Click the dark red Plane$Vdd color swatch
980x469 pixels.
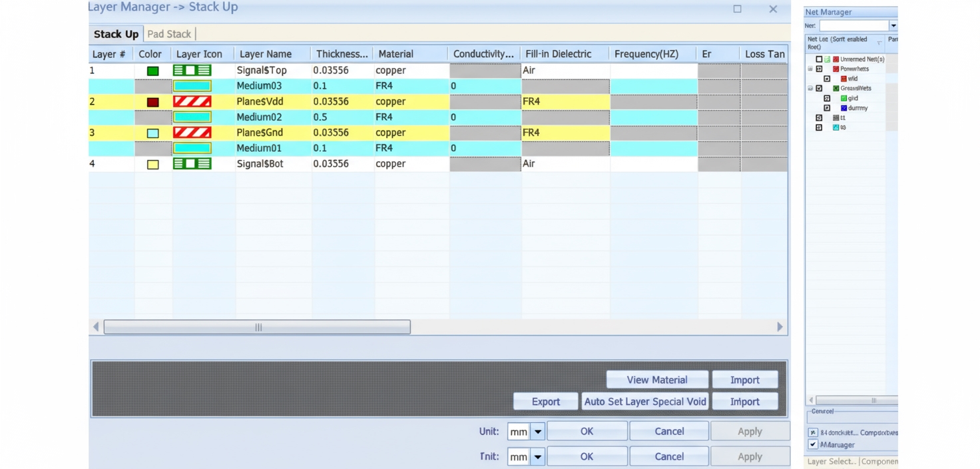(152, 101)
